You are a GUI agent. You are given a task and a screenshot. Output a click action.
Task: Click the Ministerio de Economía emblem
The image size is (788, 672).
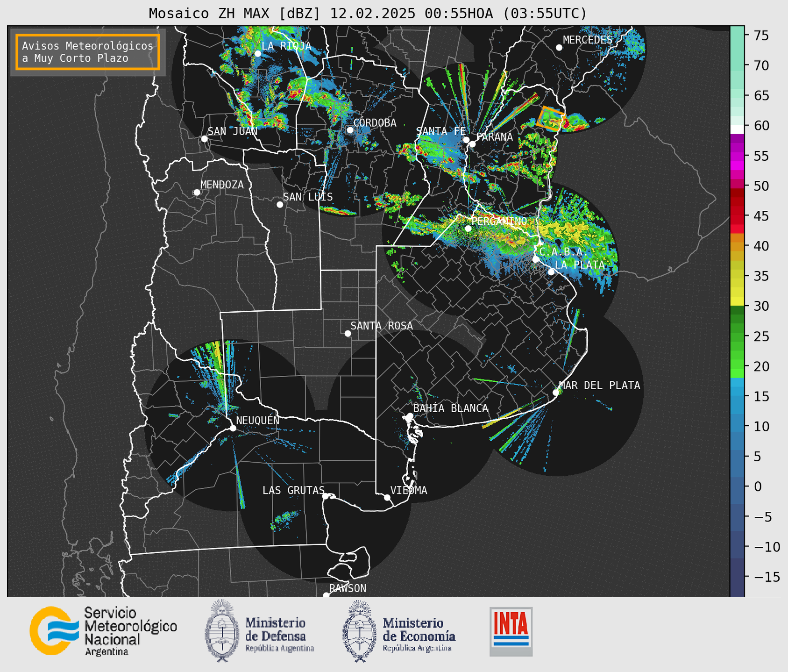(360, 631)
